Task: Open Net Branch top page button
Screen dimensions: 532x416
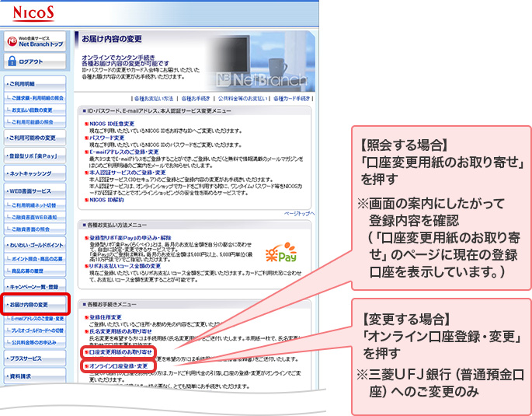Action: [x=35, y=41]
